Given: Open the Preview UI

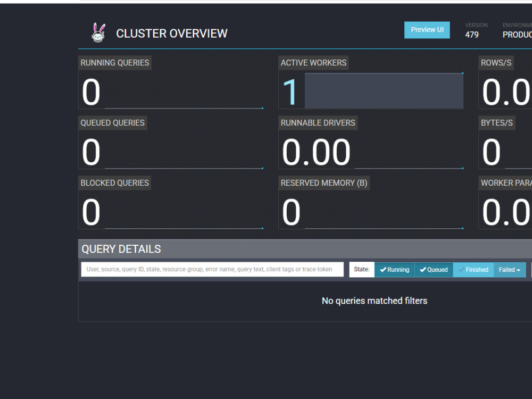Looking at the screenshot, I should [427, 30].
